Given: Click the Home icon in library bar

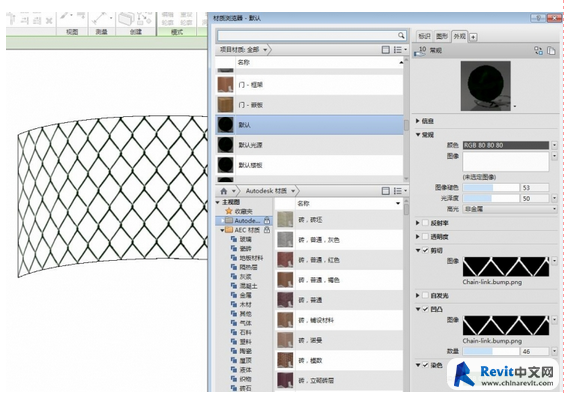Looking at the screenshot, I should pos(224,191).
